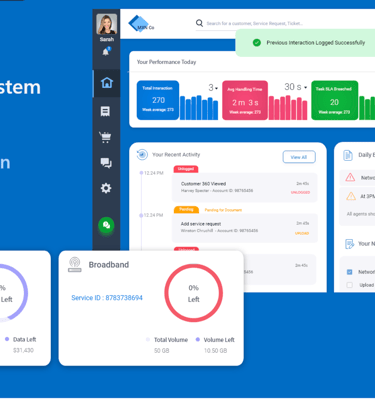Click the second 12.24 PM timeline marker

coord(141,215)
